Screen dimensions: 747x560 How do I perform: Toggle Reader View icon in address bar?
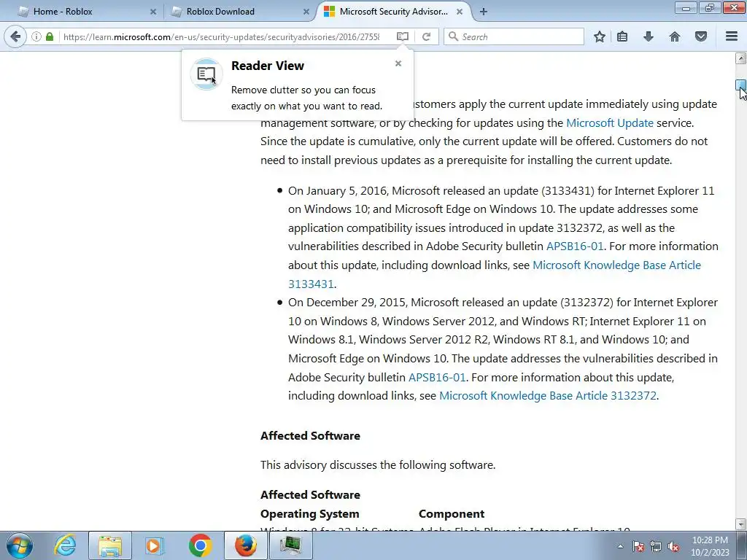tap(403, 36)
